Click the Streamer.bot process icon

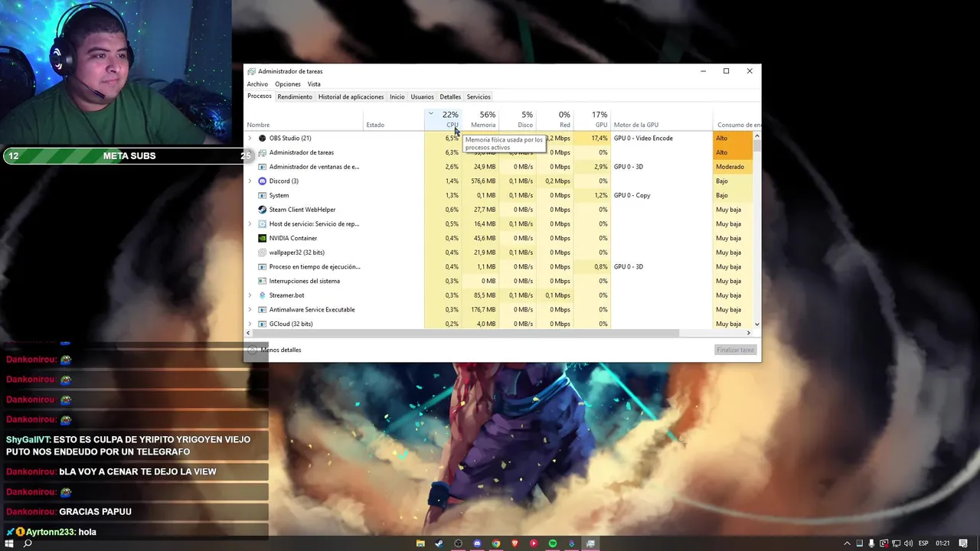pyautogui.click(x=263, y=295)
